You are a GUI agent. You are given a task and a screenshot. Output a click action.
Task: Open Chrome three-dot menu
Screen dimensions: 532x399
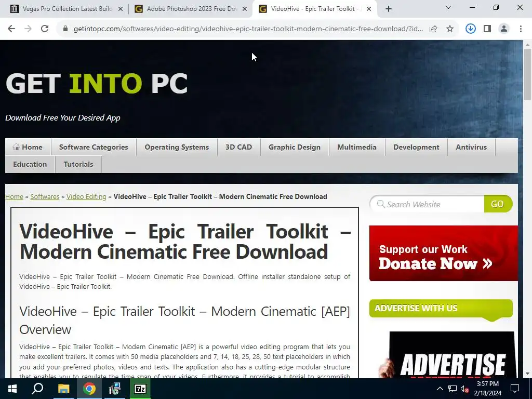click(521, 29)
